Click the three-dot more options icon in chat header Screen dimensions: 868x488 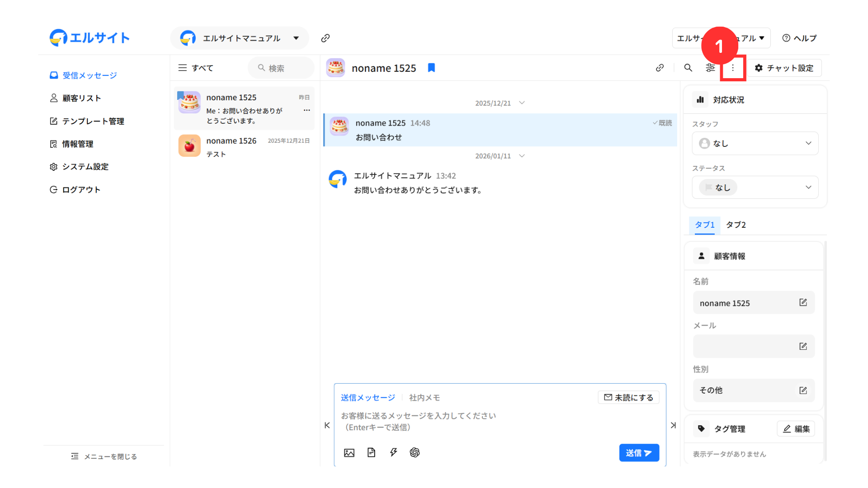click(x=733, y=68)
